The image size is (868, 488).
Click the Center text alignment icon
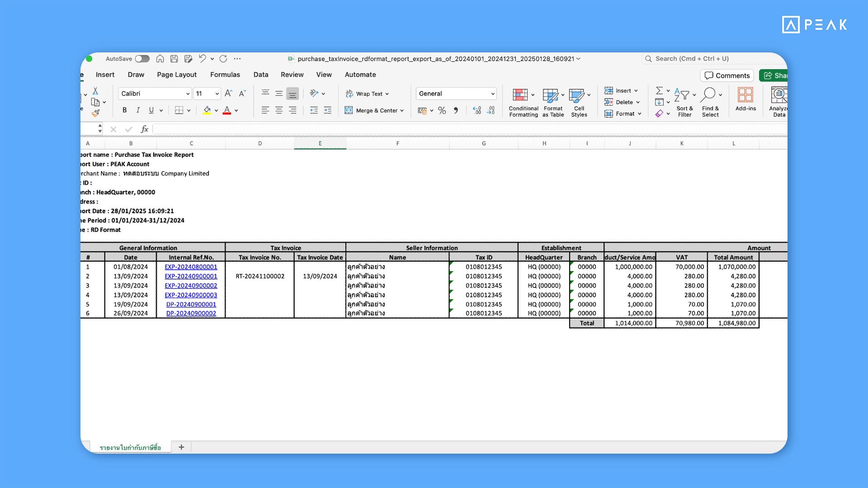pos(279,110)
